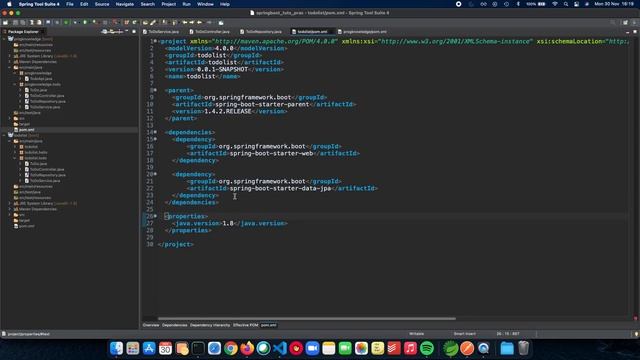Click the 'Smart Insert' status bar entry
This screenshot has height=360, width=640.
click(x=464, y=334)
